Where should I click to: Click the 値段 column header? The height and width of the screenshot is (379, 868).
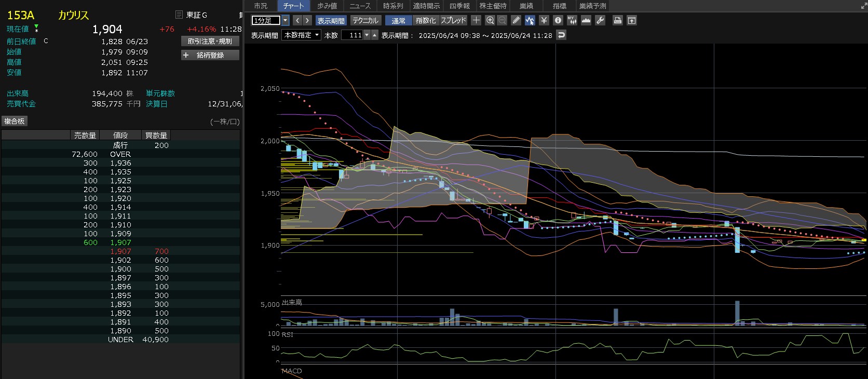[120, 135]
